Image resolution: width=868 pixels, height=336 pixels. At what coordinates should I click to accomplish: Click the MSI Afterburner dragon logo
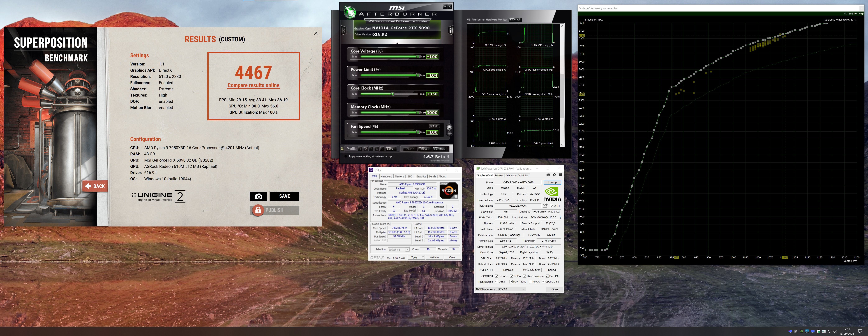point(350,12)
